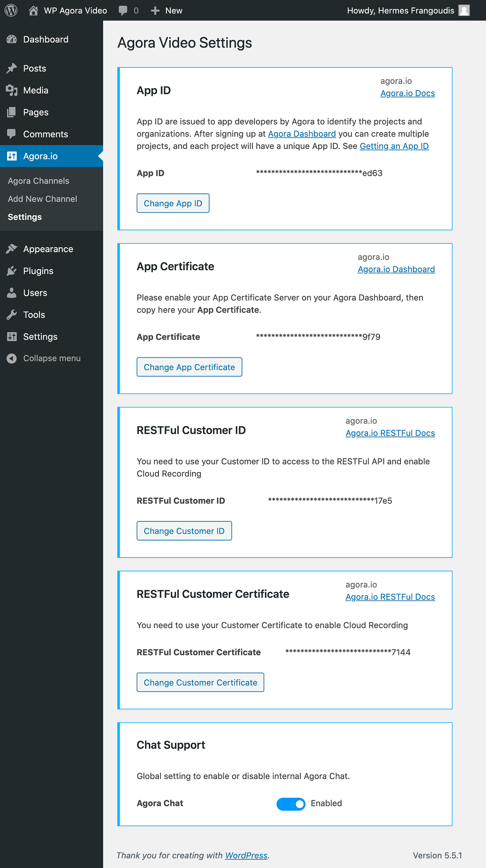Open Getting an App ID link
The image size is (486, 868).
[394, 146]
